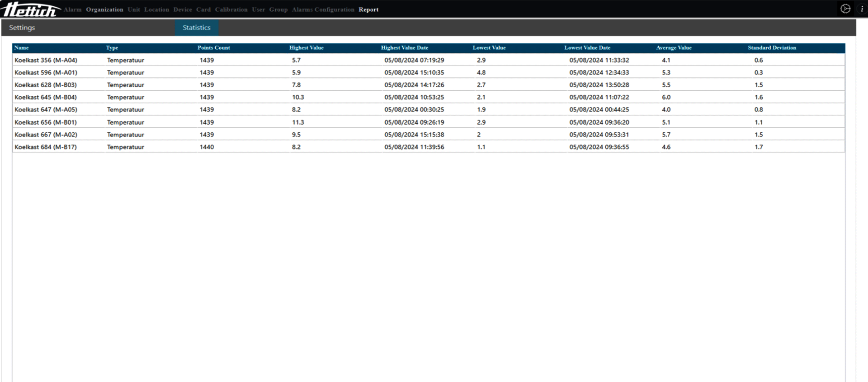The height and width of the screenshot is (382, 868).
Task: Click the Report menu item
Action: [x=368, y=9]
